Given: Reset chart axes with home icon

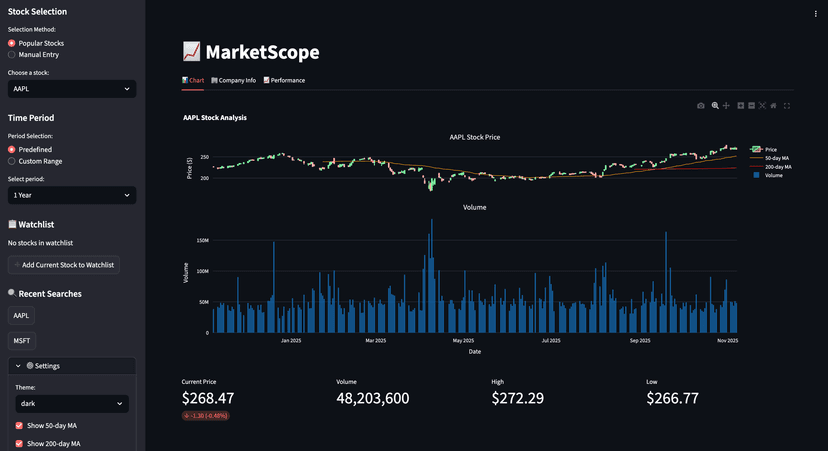Looking at the screenshot, I should (773, 105).
